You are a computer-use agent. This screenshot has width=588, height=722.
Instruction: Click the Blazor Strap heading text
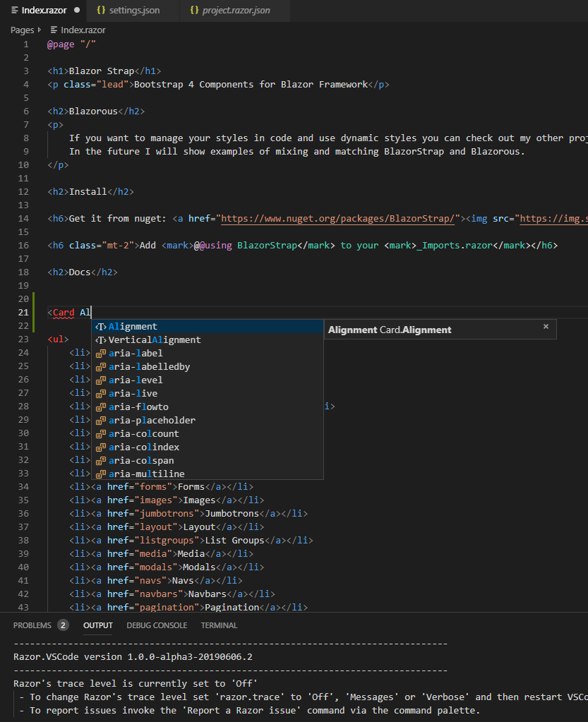102,71
